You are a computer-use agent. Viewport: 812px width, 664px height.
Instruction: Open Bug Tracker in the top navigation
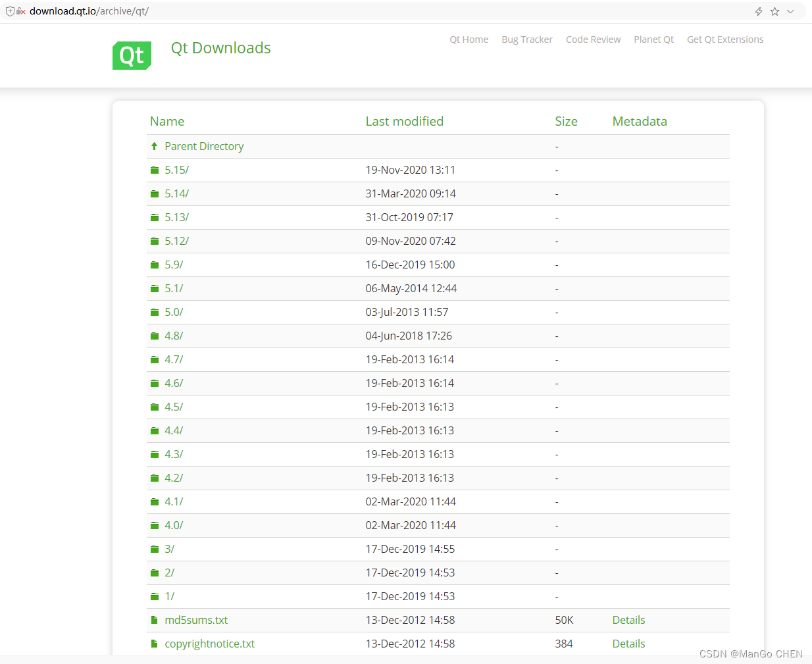pos(527,39)
